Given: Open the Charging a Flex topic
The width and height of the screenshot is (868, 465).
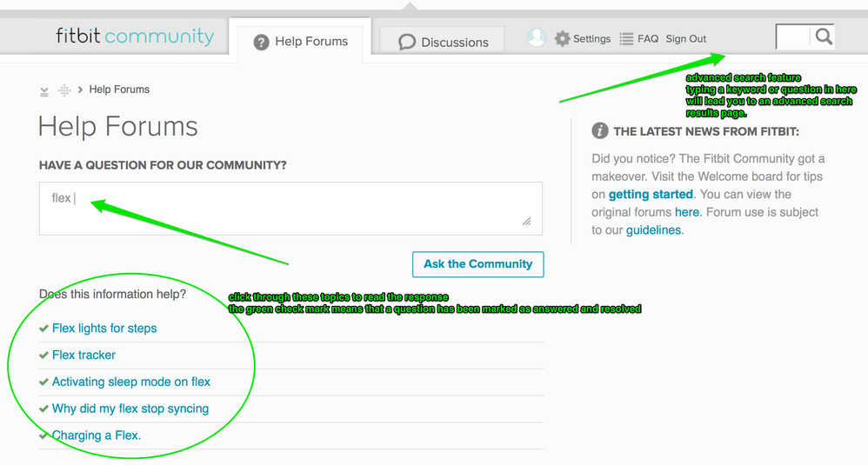Looking at the screenshot, I should pyautogui.click(x=97, y=435).
